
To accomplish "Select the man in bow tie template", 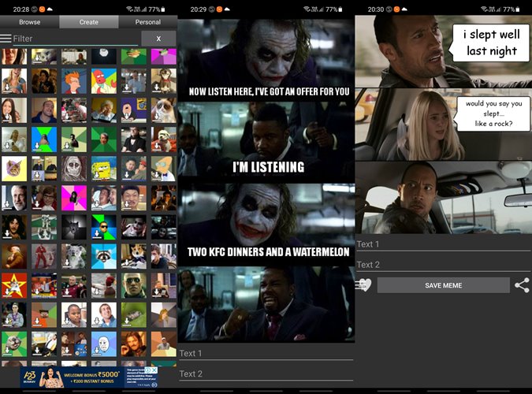I will point(134,139).
